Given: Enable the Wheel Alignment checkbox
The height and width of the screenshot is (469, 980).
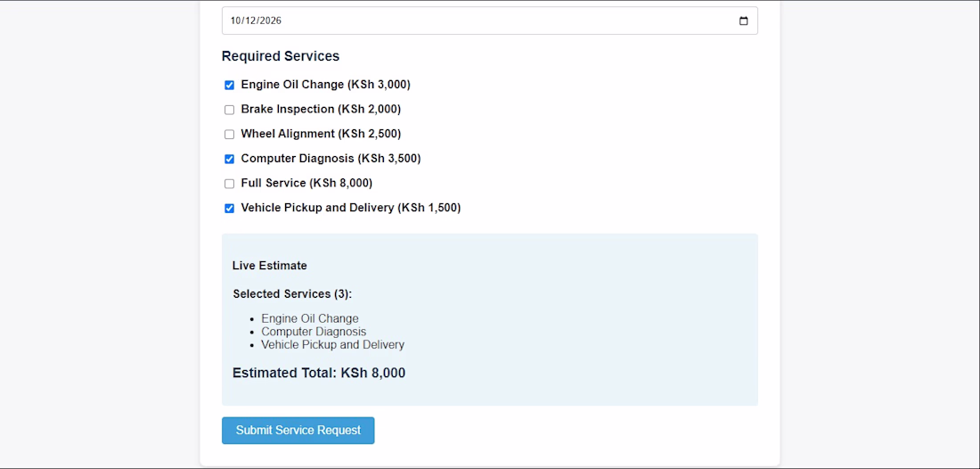Looking at the screenshot, I should click(229, 135).
